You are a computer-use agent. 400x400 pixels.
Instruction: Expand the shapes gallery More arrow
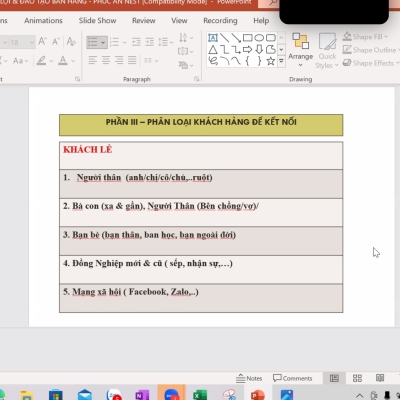[x=281, y=61]
